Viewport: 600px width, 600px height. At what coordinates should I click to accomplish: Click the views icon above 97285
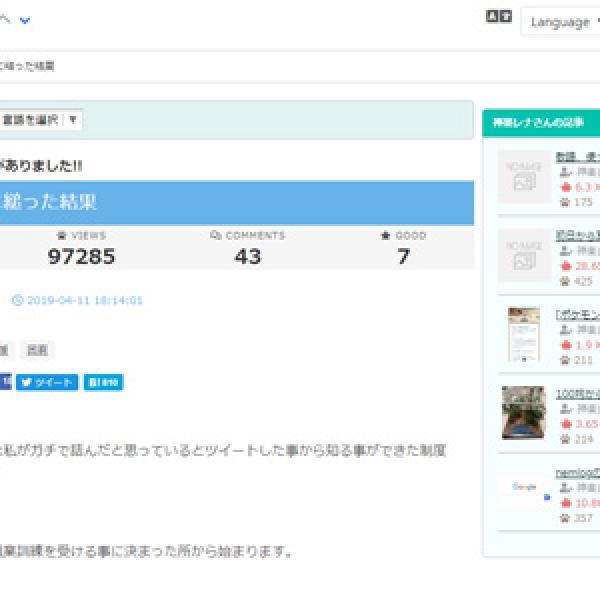pos(62,236)
